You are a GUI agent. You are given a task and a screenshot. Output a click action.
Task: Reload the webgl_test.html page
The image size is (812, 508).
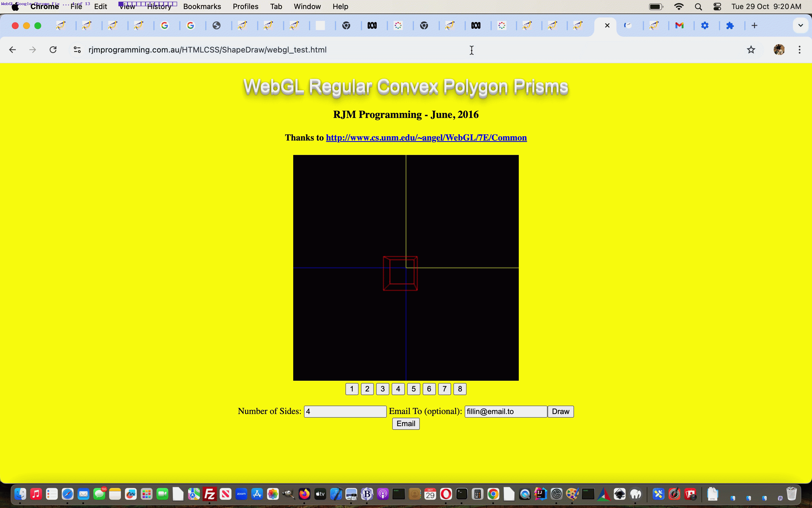point(53,50)
